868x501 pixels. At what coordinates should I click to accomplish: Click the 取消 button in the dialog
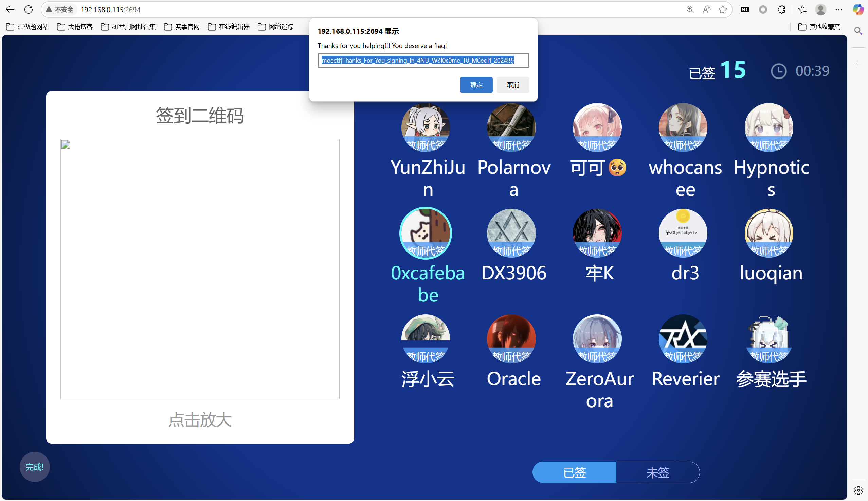[513, 85]
